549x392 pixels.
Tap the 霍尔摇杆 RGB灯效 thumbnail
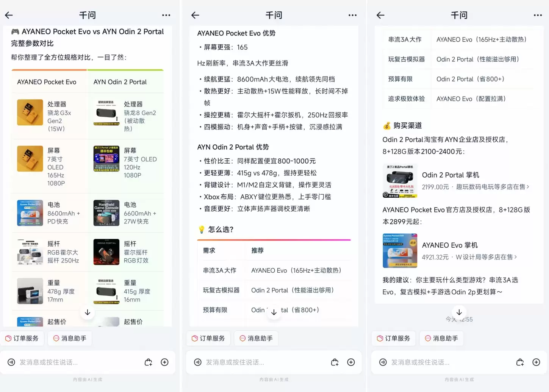click(x=106, y=252)
